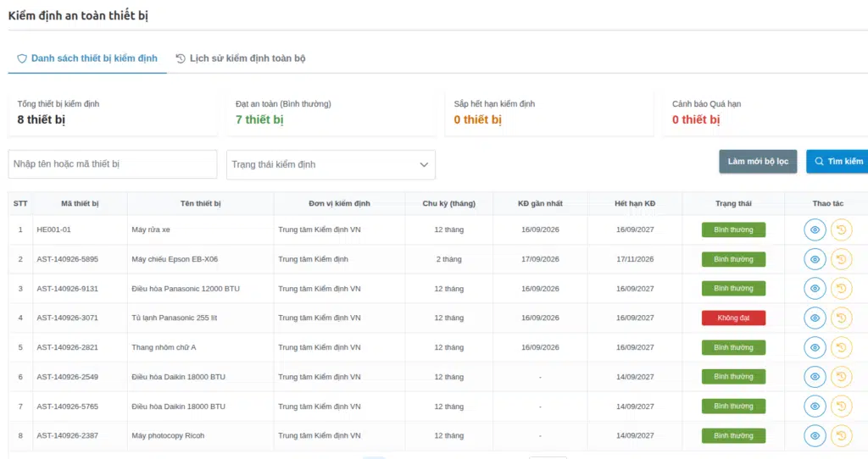Click Không đạt status badge
This screenshot has height=459, width=868.
(733, 318)
